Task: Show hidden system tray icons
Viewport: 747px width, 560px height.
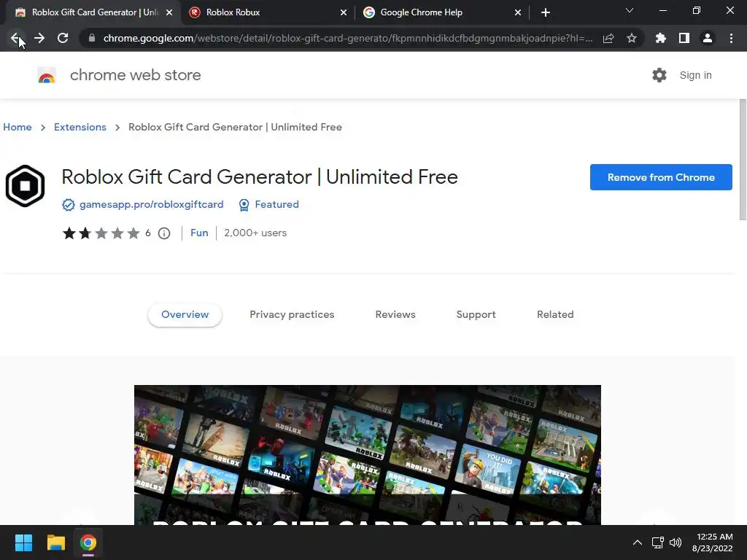Action: click(638, 542)
